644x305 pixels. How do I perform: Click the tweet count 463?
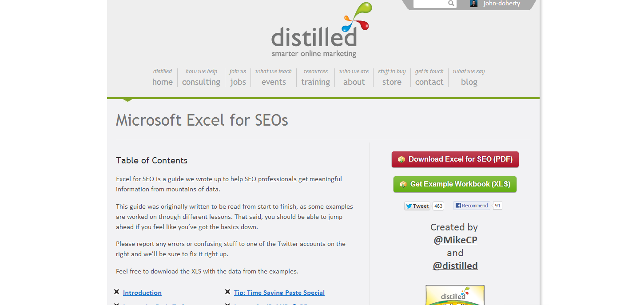tap(438, 206)
